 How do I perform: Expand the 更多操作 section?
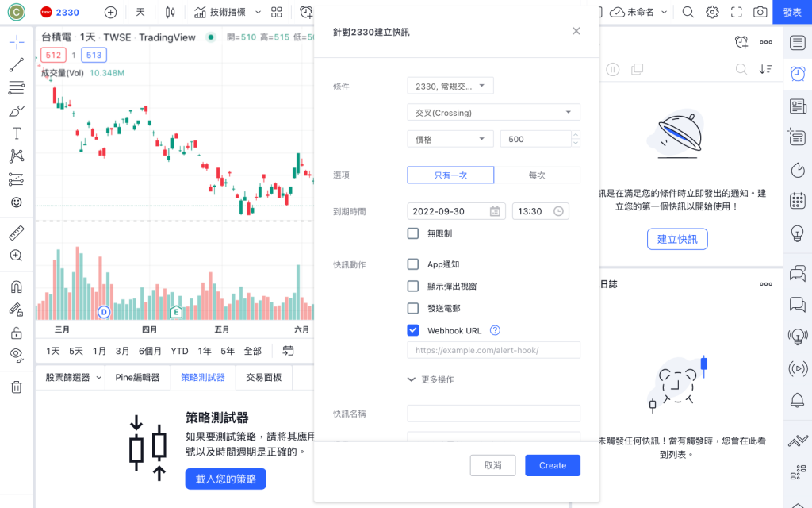(431, 379)
